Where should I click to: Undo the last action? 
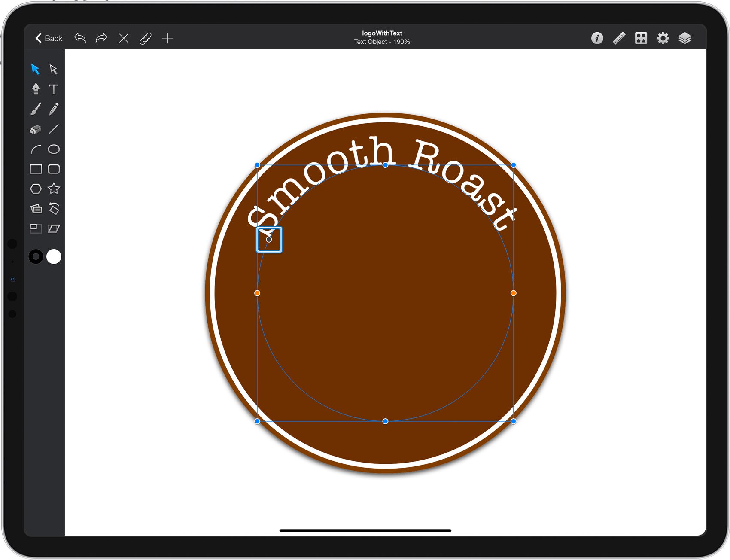point(80,38)
